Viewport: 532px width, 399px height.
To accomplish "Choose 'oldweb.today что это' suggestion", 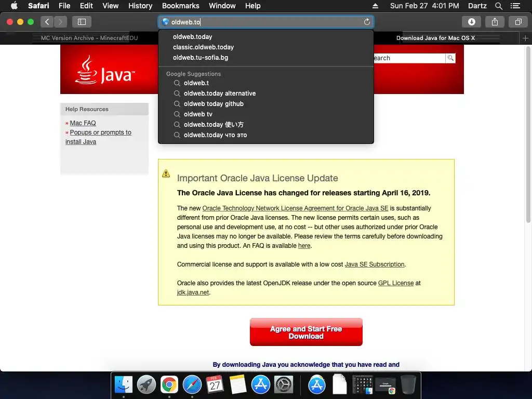I will 266,135.
